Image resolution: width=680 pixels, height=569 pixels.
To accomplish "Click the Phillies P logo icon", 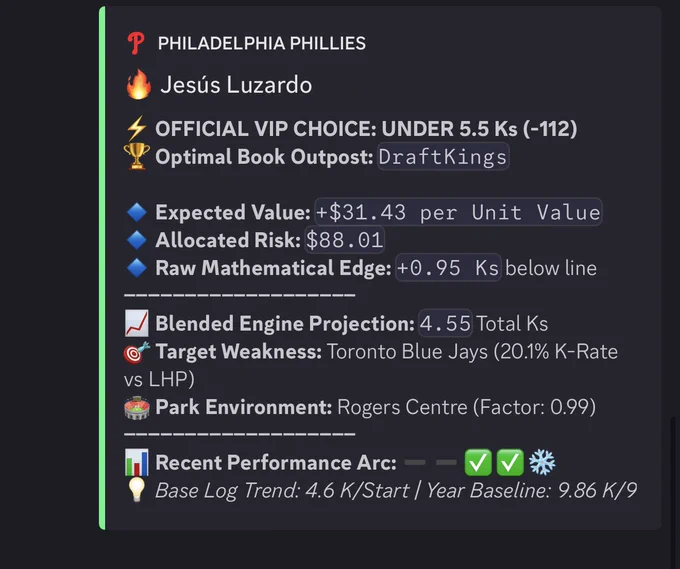I will coord(136,43).
